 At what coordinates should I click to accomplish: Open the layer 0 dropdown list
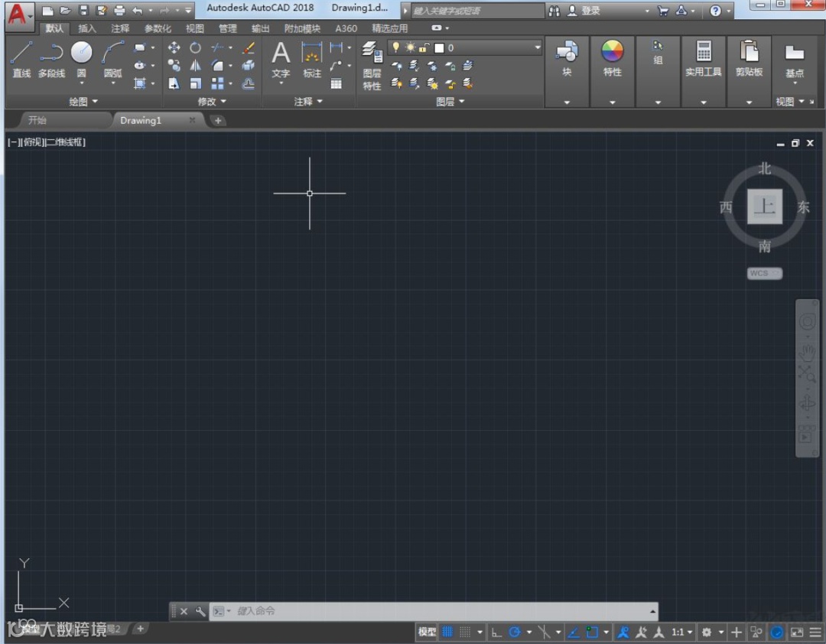pos(538,47)
